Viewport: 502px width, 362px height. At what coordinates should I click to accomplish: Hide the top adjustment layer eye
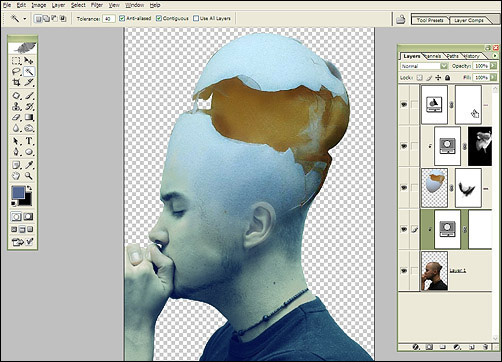tap(404, 105)
